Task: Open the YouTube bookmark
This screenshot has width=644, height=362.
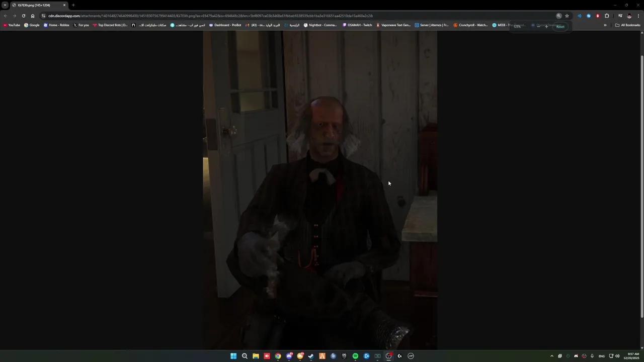Action: [12, 25]
